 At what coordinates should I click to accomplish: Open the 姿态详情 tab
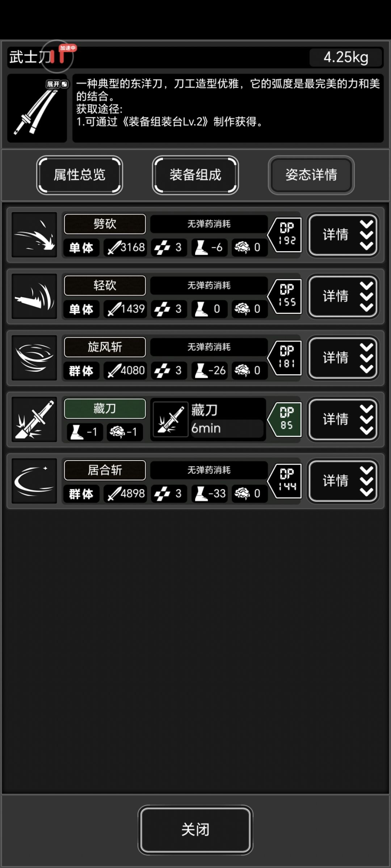click(311, 175)
